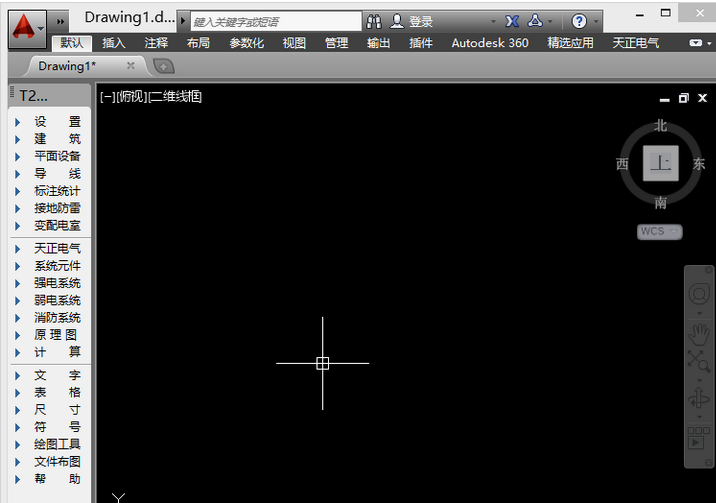Image resolution: width=716 pixels, height=503 pixels.
Task: Click the 上 face of the ViewCube
Action: 660,163
